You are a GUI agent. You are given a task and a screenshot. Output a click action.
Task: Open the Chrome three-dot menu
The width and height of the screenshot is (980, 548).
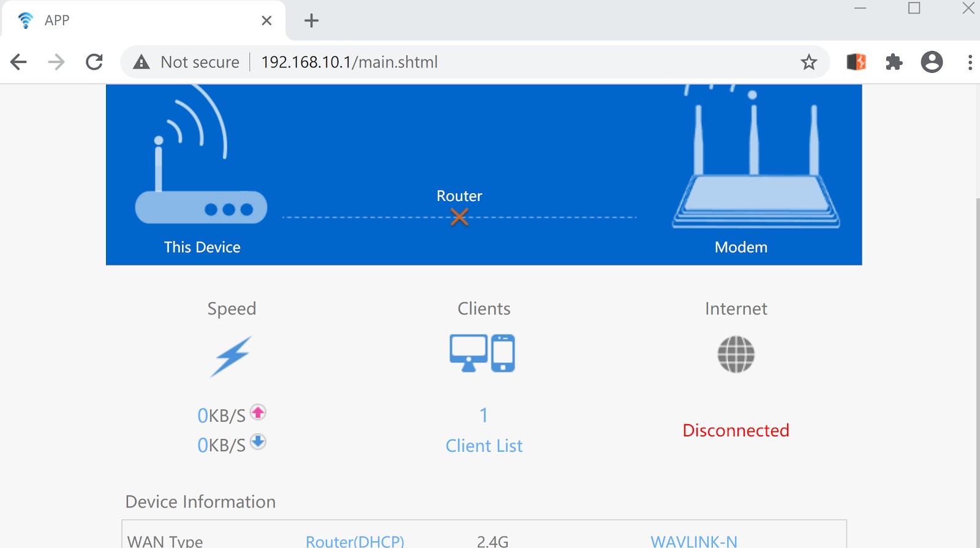click(x=970, y=62)
